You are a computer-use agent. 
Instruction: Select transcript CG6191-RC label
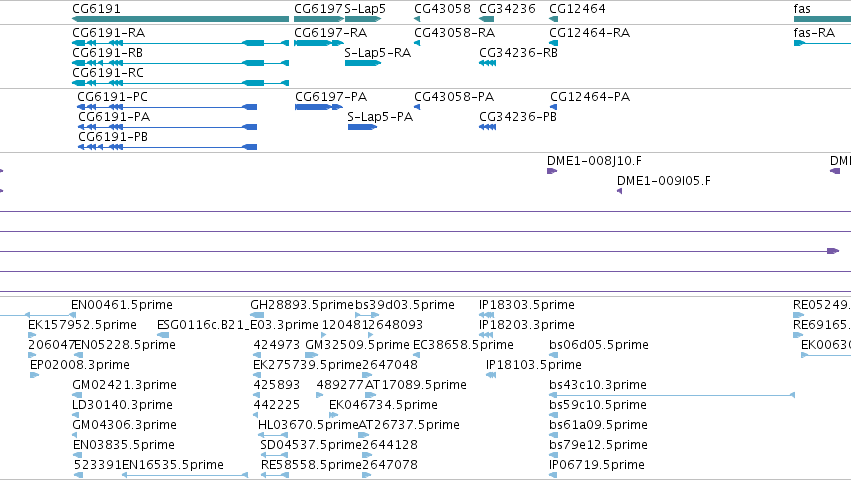coord(108,73)
